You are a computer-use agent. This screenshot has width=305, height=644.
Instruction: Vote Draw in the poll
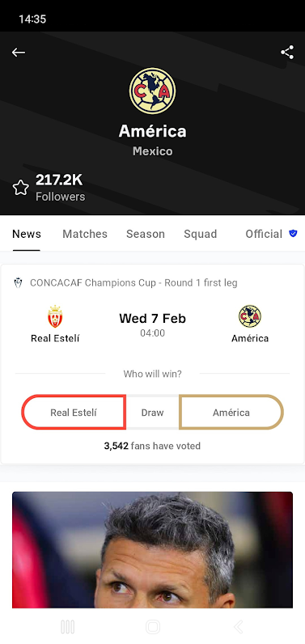(x=152, y=413)
